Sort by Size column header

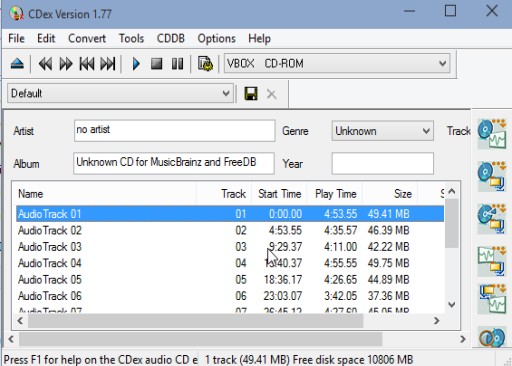[x=390, y=194]
